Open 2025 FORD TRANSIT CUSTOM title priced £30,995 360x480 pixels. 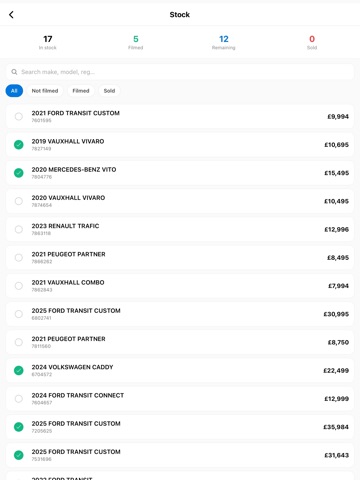click(x=76, y=311)
